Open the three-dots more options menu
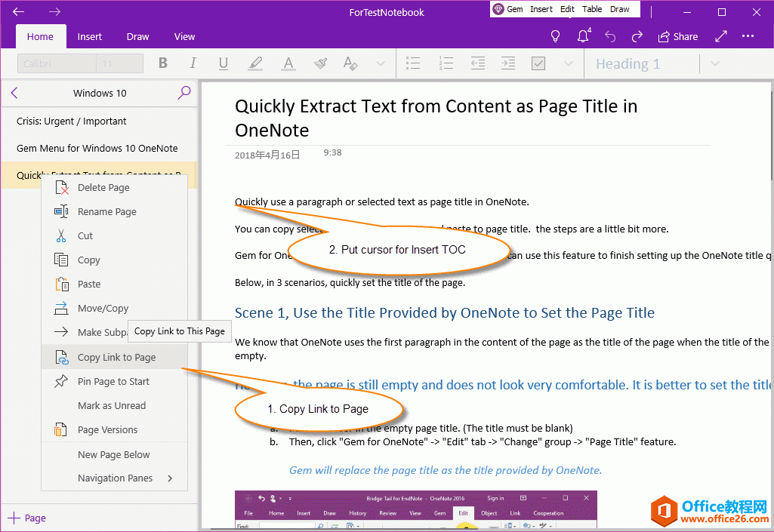The width and height of the screenshot is (774, 532). (x=748, y=36)
